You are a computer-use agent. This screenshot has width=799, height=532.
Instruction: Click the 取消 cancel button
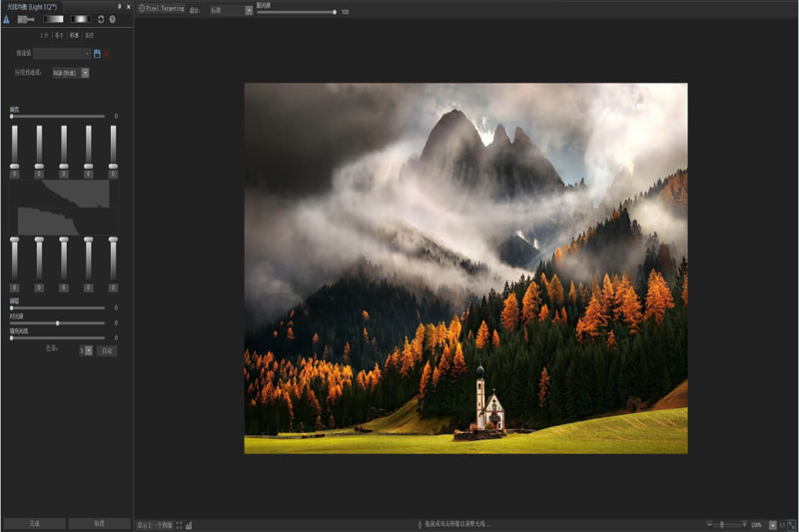(x=99, y=523)
